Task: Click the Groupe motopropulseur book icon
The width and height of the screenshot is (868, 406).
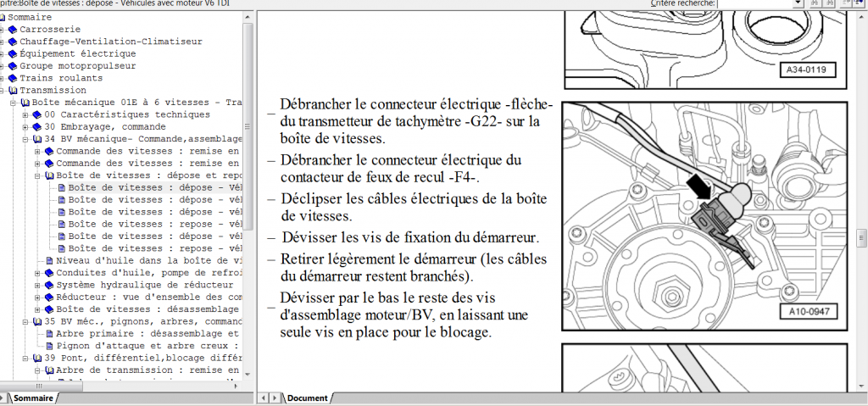Action: tap(13, 65)
